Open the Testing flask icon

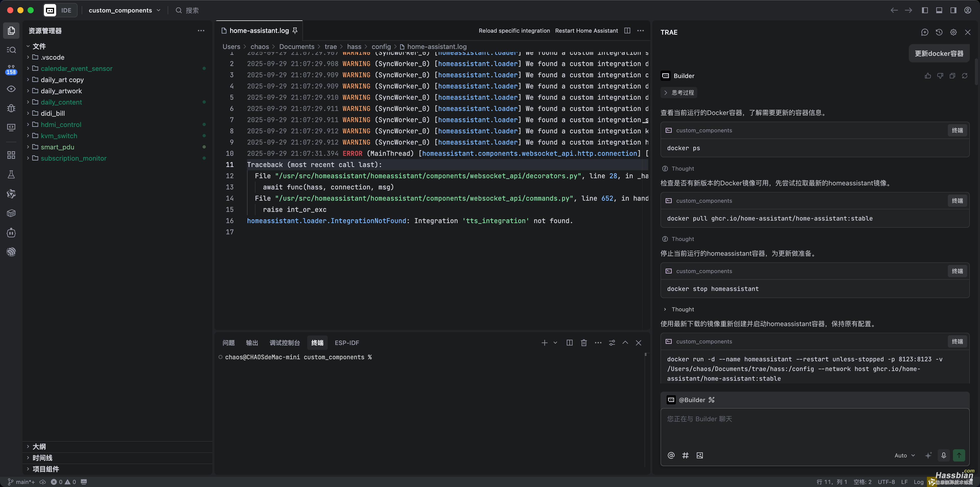[11, 174]
